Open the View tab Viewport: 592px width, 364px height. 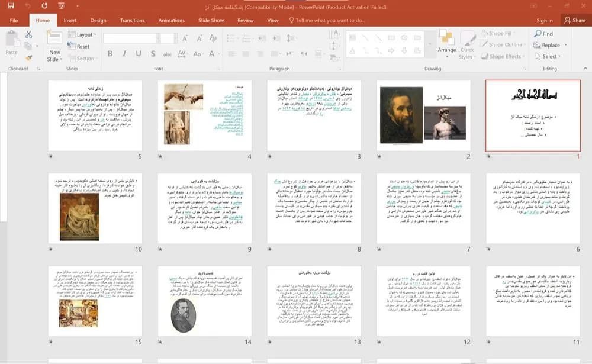[272, 20]
